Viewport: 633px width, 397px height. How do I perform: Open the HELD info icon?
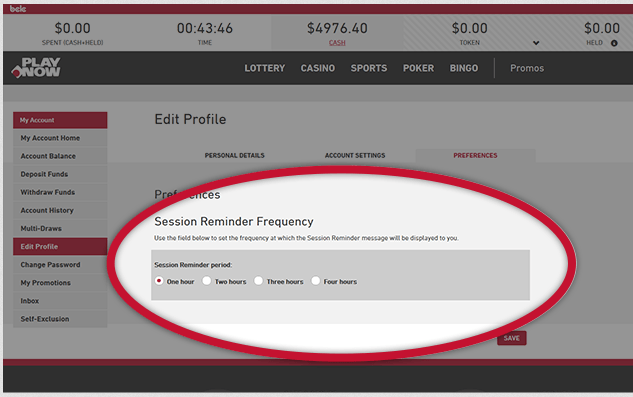pyautogui.click(x=614, y=43)
